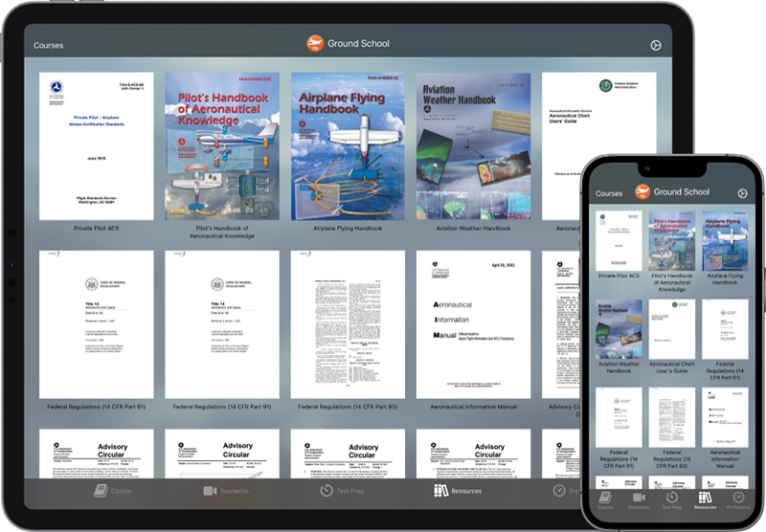Open second Advisory Circular in iPad bottom row

pyautogui.click(x=222, y=454)
